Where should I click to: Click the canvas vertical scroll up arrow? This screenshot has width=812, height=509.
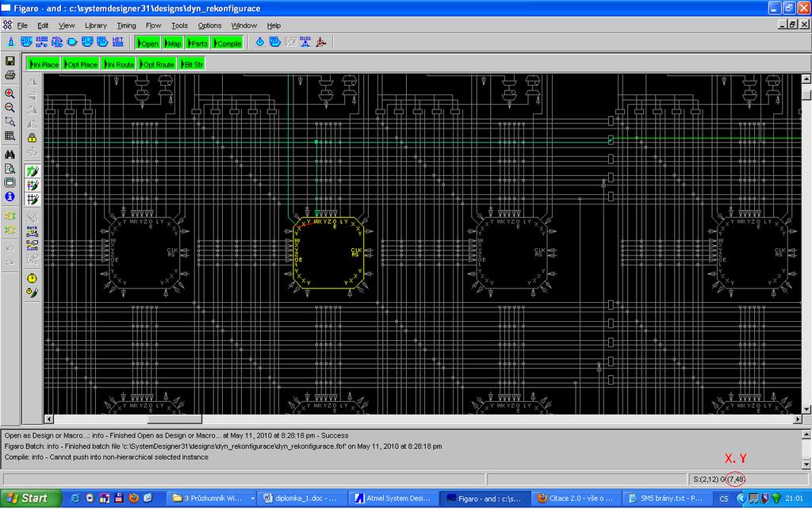pos(806,78)
